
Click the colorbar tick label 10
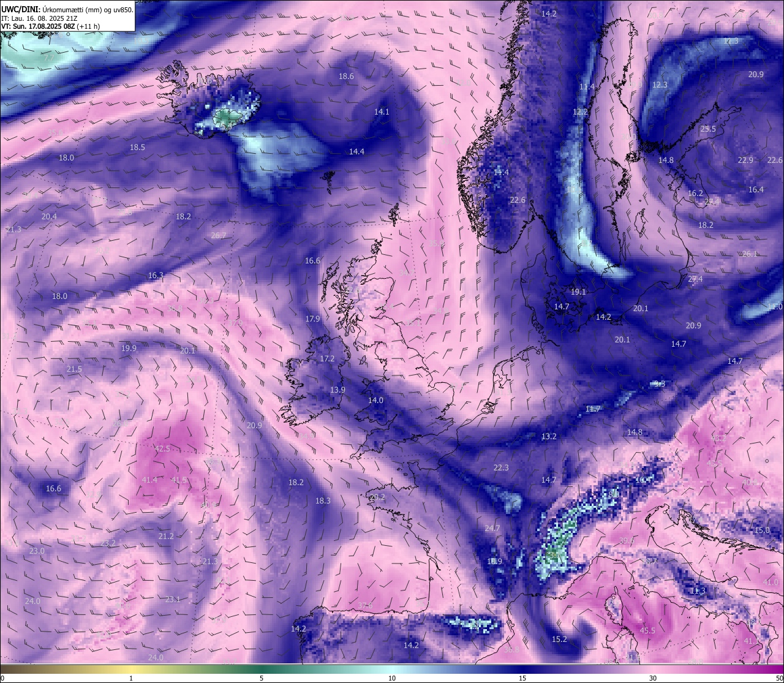tap(392, 678)
